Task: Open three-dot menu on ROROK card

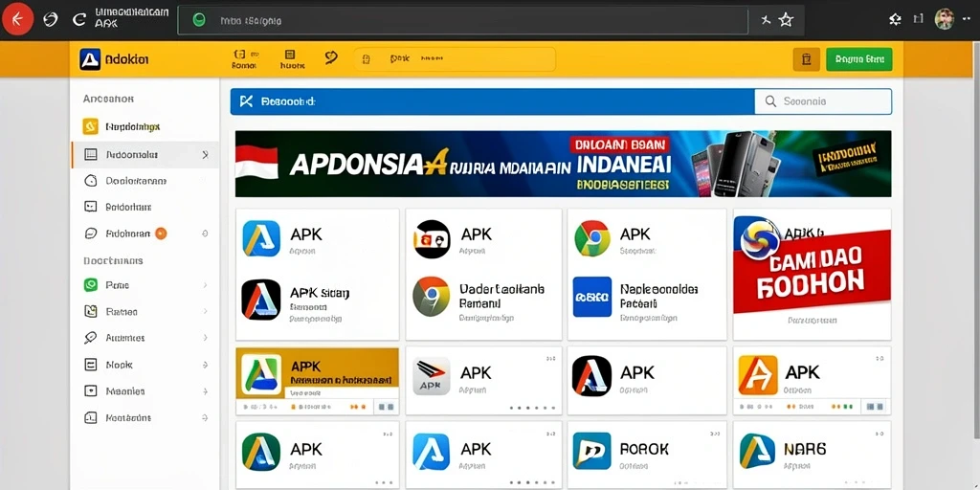Action: 714,434
